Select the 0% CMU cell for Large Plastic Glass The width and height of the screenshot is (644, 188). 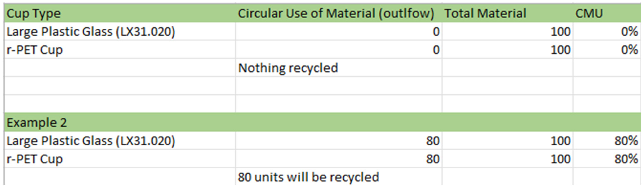(607, 32)
